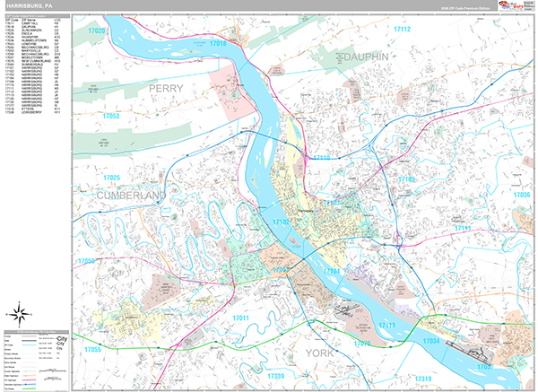The image size is (538, 392).
Task: Click the Interstate Highways legend label
Action: (13, 385)
